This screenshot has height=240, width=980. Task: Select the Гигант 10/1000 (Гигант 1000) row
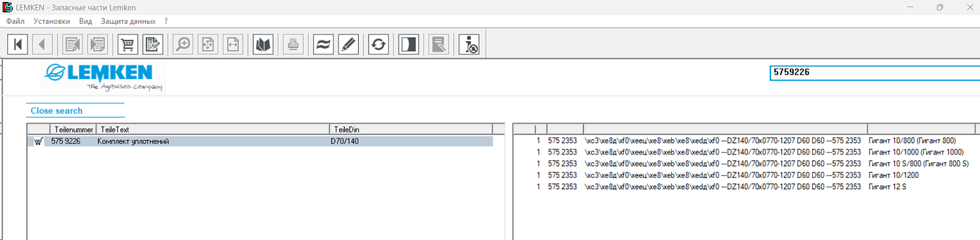pos(747,152)
